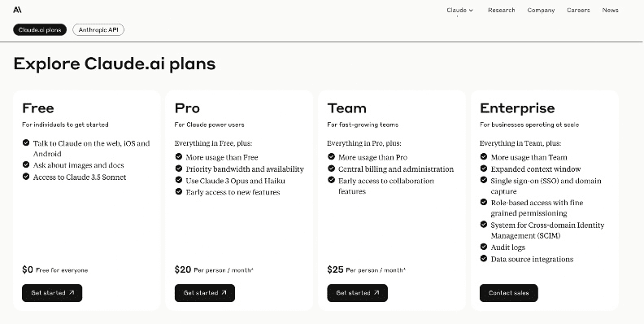Expand the Claude dropdown in navigation
Viewport: 644px width, 324px height.
460,11
